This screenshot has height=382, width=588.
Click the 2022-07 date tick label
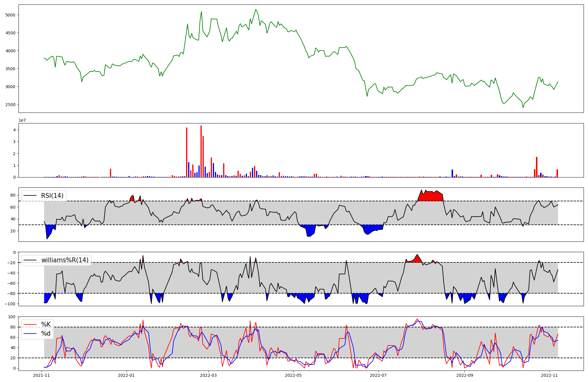pyautogui.click(x=378, y=375)
